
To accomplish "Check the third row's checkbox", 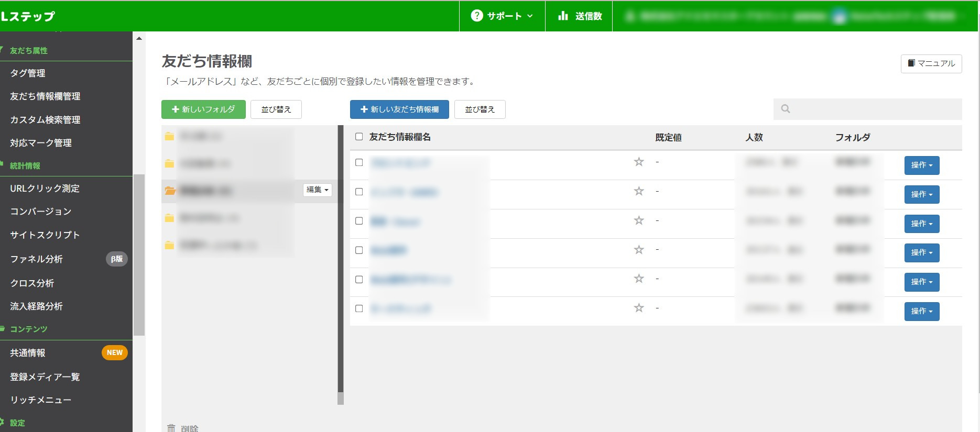I will pyautogui.click(x=359, y=221).
